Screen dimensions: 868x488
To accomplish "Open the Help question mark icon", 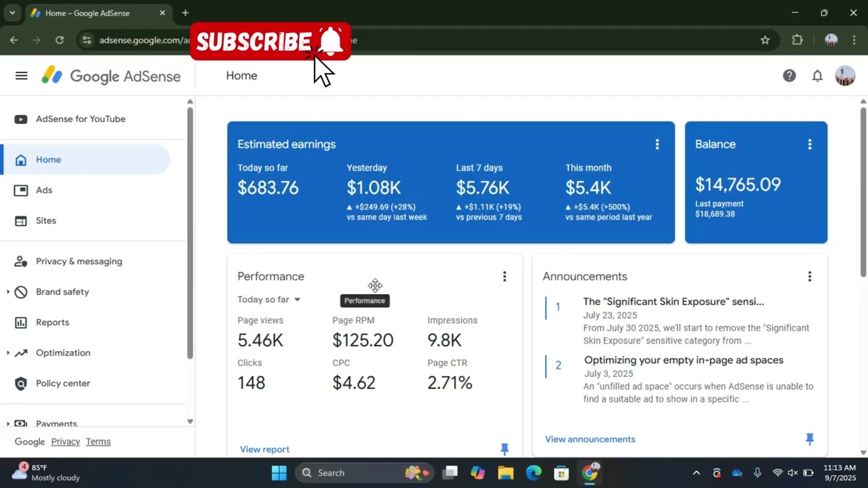I will (789, 76).
